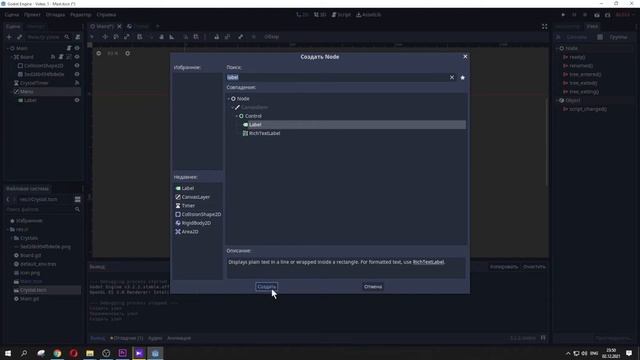The image size is (640, 360).
Task: Toggle favorite star next to search field
Action: tap(462, 77)
